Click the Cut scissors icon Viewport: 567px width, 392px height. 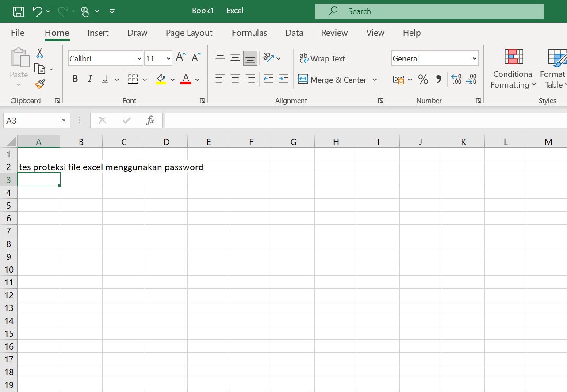coord(40,53)
